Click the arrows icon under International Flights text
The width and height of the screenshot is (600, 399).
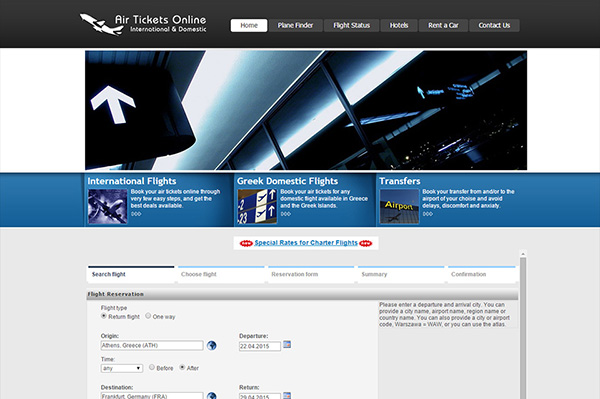[136, 214]
